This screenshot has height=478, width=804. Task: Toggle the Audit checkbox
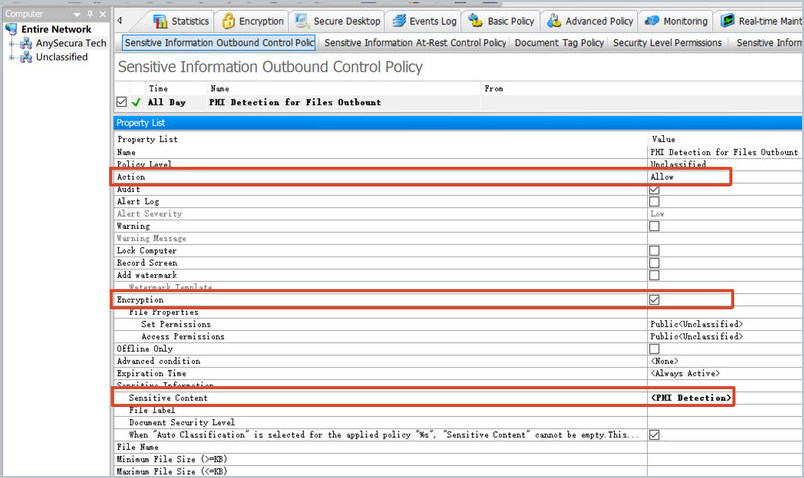tap(654, 189)
